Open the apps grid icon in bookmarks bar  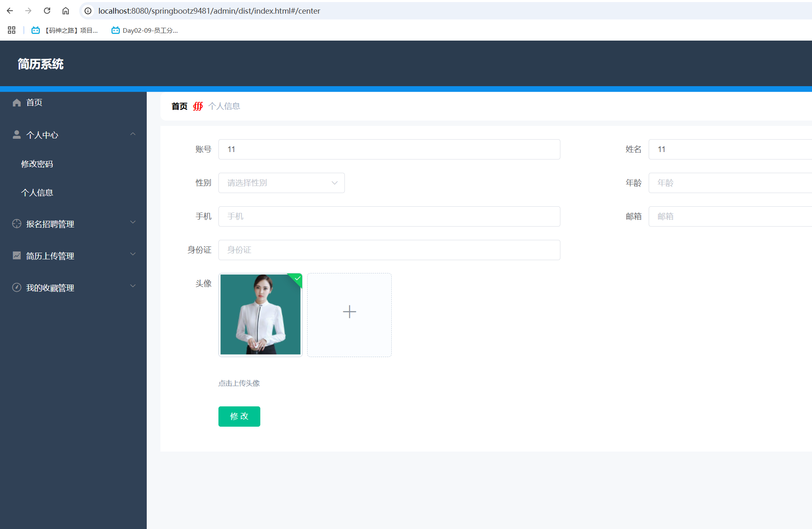coord(12,30)
